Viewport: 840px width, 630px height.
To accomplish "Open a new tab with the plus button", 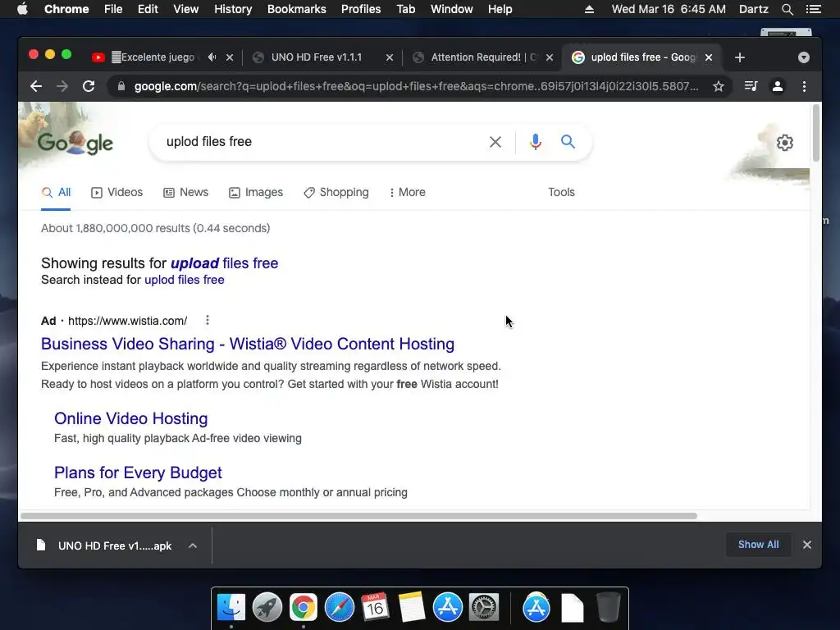I will (x=740, y=57).
